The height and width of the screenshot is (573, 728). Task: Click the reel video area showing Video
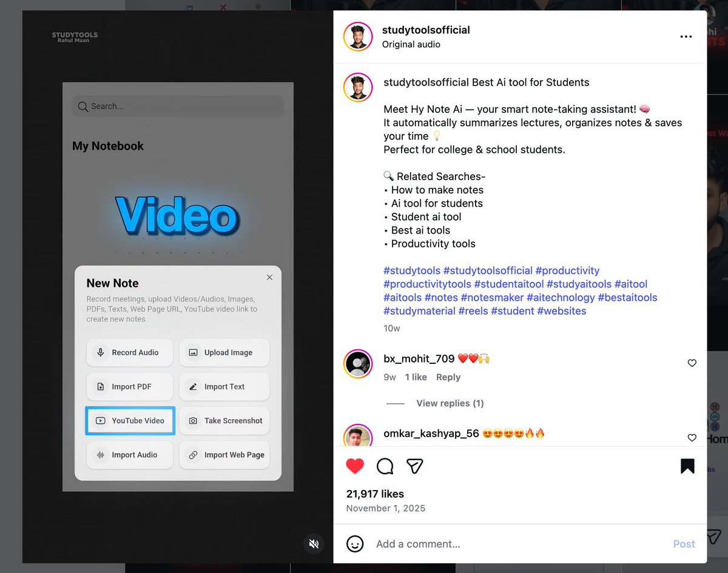pos(178,286)
